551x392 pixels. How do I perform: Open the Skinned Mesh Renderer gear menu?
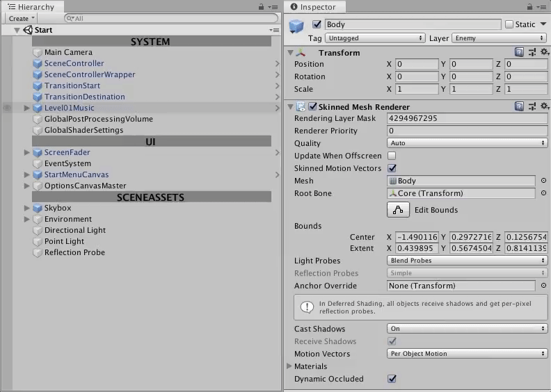(x=544, y=106)
